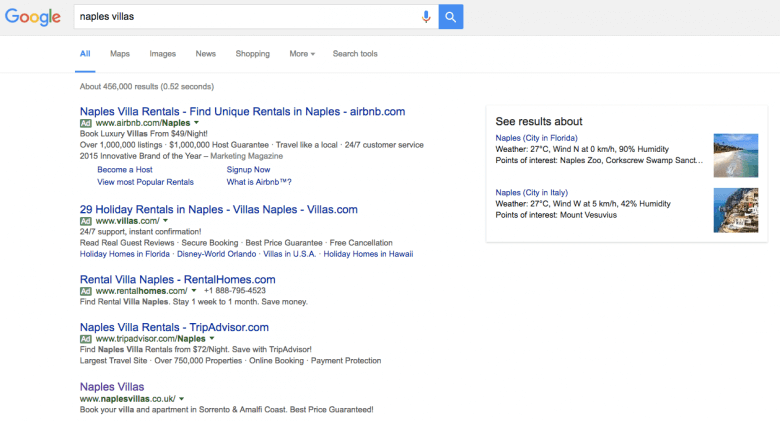This screenshot has height=421, width=780.
Task: Select the All results tab
Action: click(x=85, y=54)
